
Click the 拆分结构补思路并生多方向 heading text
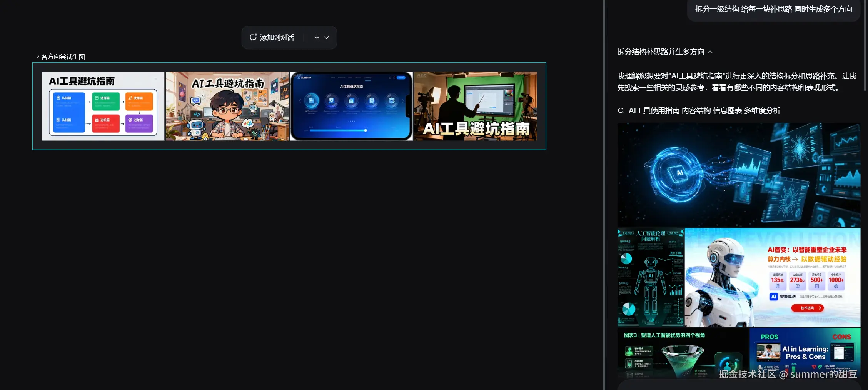tap(661, 52)
